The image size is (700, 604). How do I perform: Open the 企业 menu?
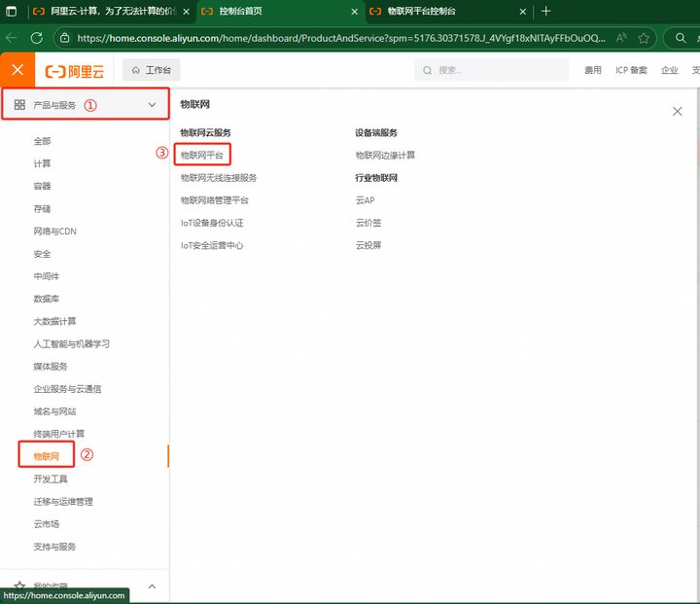pyautogui.click(x=669, y=70)
